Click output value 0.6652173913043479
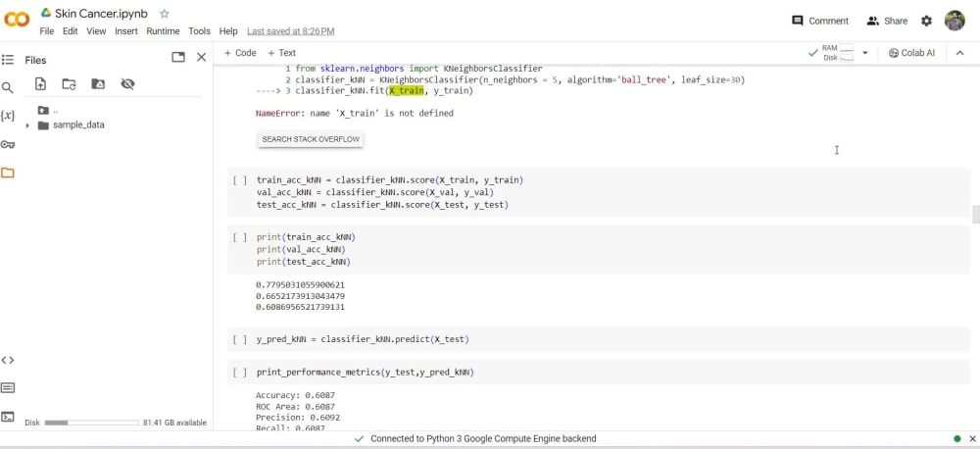The width and height of the screenshot is (980, 449). pos(300,296)
